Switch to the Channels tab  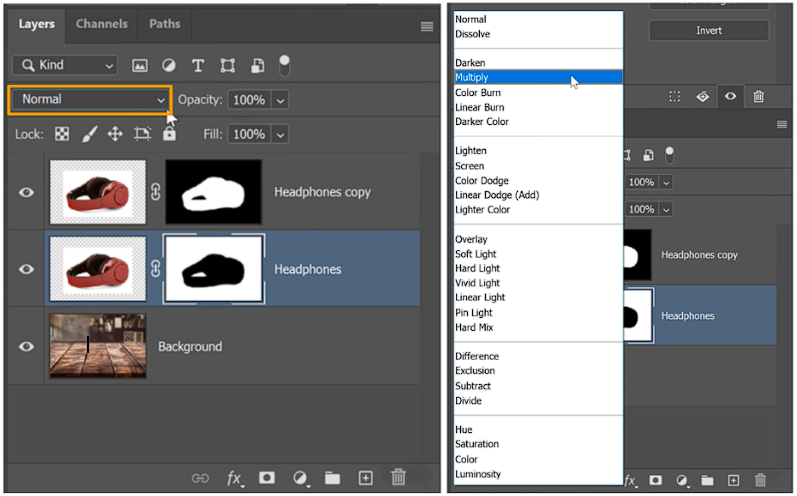click(x=102, y=24)
